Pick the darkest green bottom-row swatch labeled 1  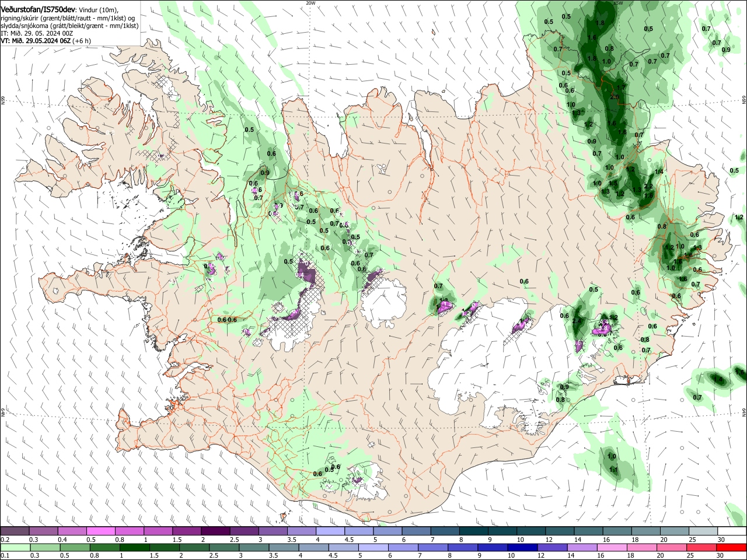point(134,547)
